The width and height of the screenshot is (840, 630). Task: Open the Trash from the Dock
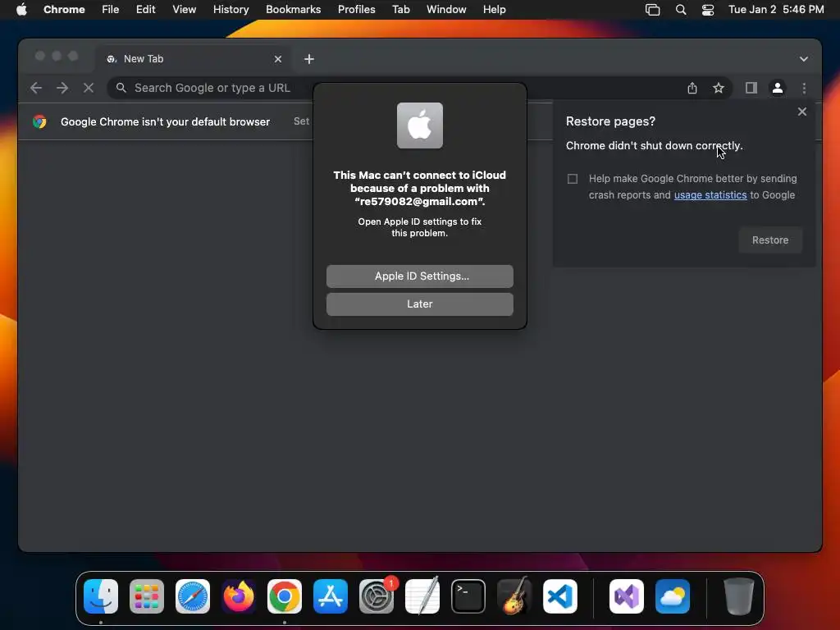coord(739,596)
